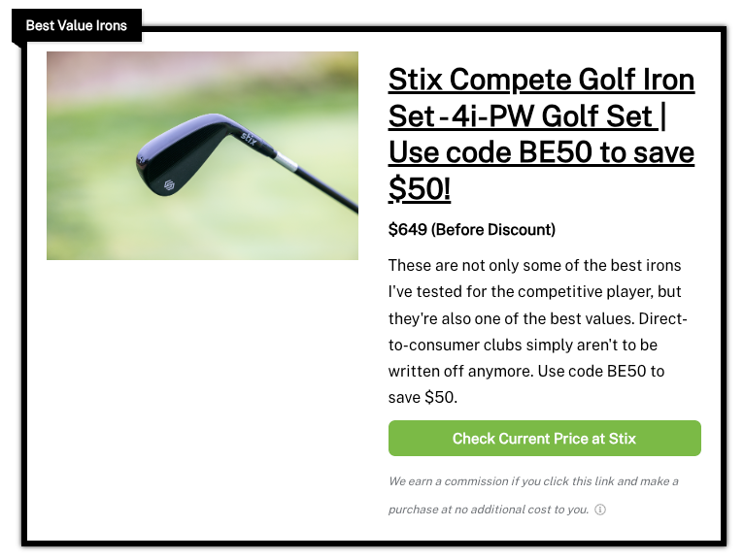Screen dimensions: 744x560
Task: Click the $649 (Before Discount) price text
Action: (471, 230)
